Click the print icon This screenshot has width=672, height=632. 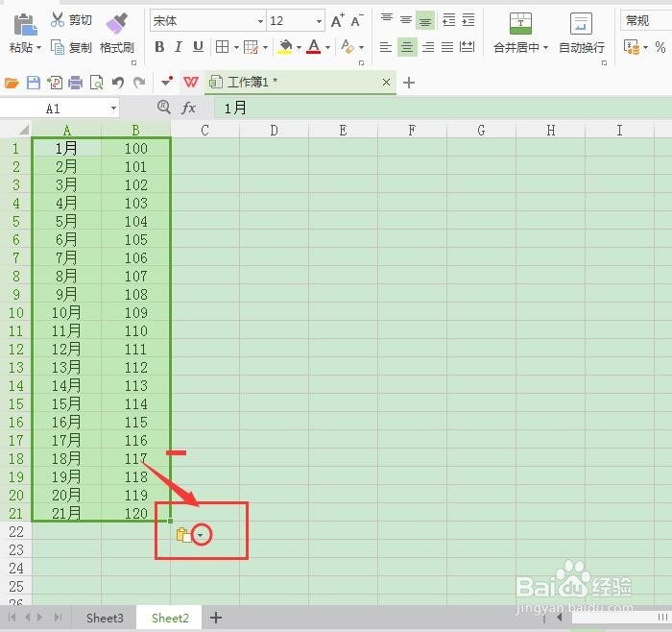(x=76, y=83)
